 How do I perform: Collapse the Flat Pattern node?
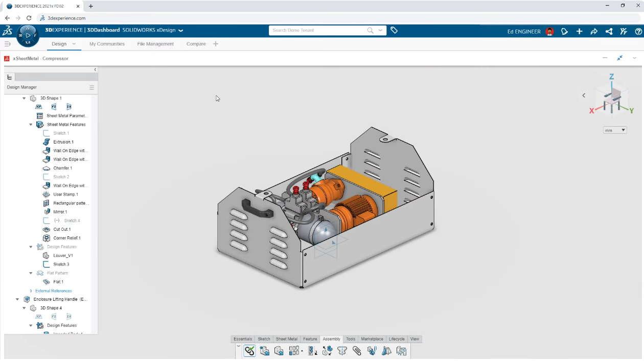[31, 273]
